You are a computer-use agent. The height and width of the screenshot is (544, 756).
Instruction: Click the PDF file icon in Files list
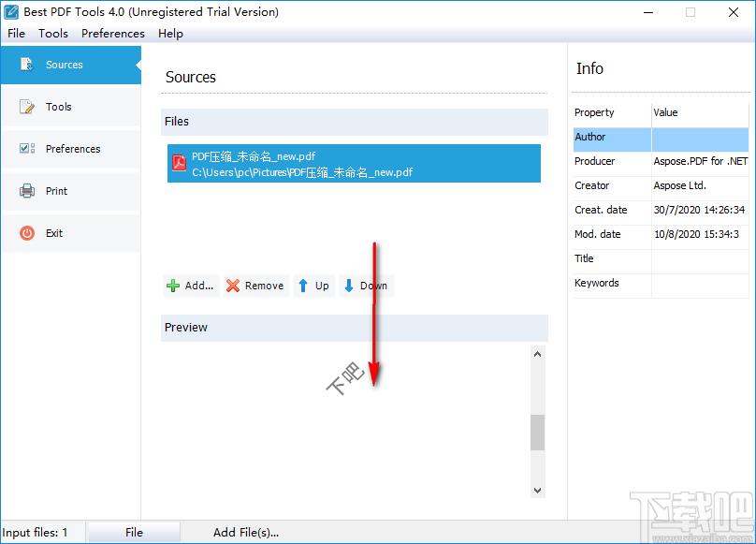(180, 163)
